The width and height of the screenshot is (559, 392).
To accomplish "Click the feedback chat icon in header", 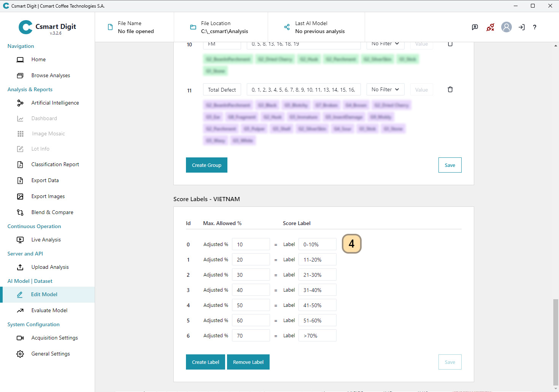I will click(475, 27).
